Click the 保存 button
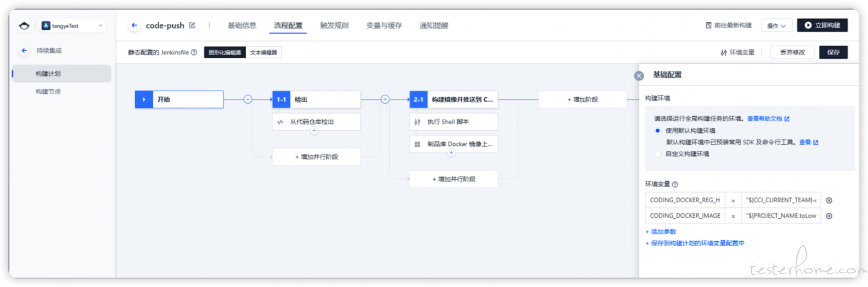 833,53
